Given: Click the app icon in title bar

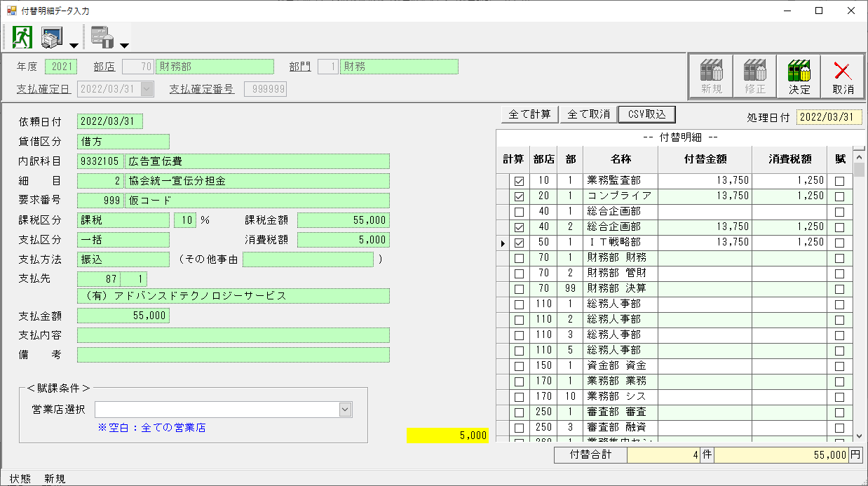Looking at the screenshot, I should (x=11, y=11).
